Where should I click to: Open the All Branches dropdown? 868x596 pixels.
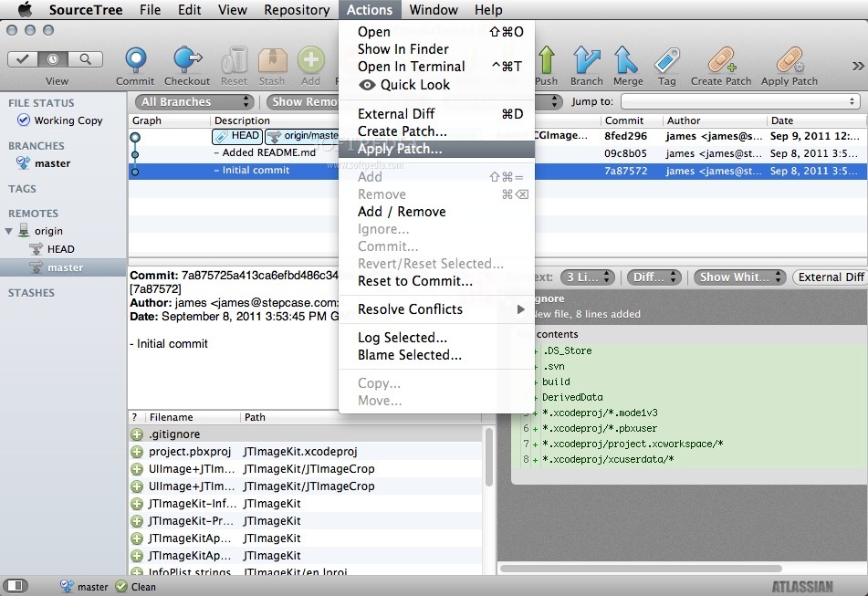coord(194,102)
